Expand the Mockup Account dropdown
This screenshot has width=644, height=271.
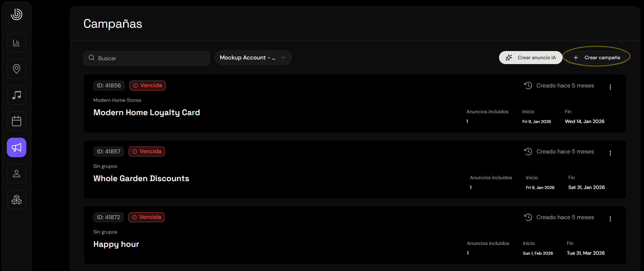click(x=253, y=58)
